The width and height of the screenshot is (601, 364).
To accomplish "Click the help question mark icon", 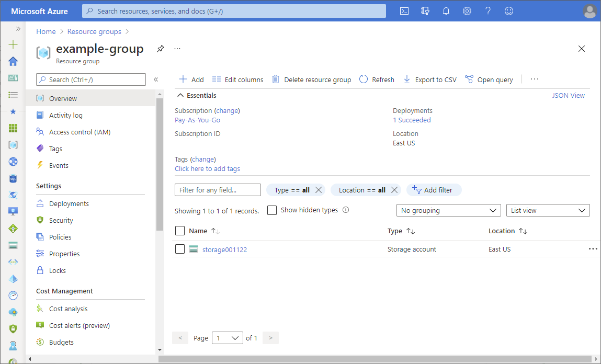I will 487,11.
